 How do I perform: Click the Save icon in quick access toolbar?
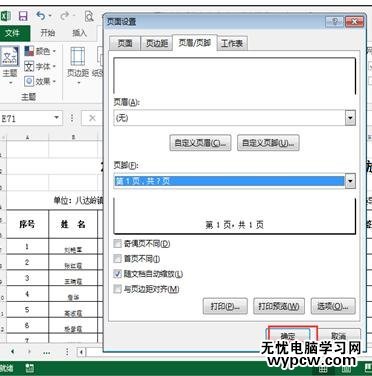[x=23, y=16]
